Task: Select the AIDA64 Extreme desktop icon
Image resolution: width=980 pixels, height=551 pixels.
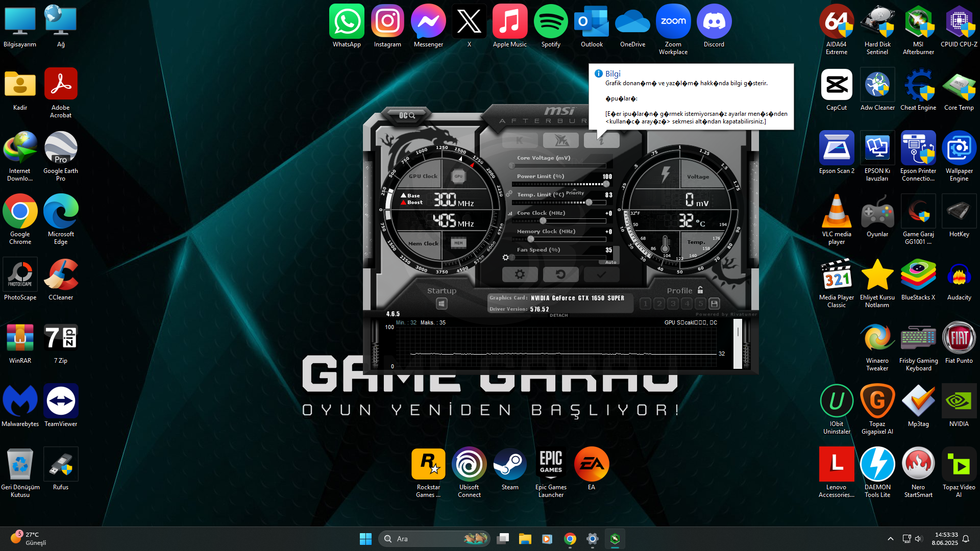Action: (x=837, y=30)
